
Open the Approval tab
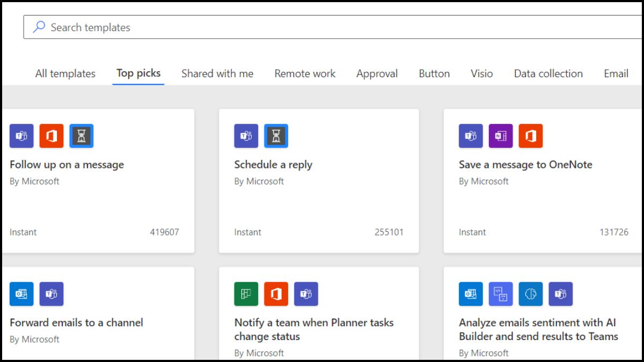pos(377,74)
